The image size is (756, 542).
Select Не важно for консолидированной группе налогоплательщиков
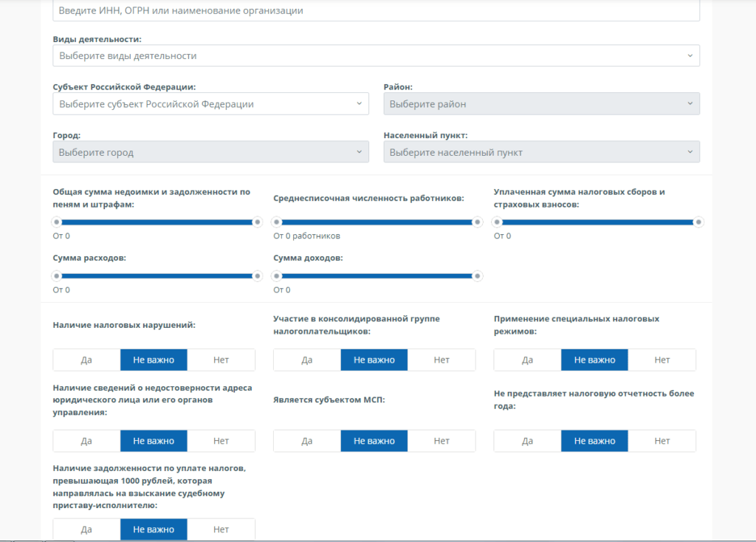click(x=374, y=360)
